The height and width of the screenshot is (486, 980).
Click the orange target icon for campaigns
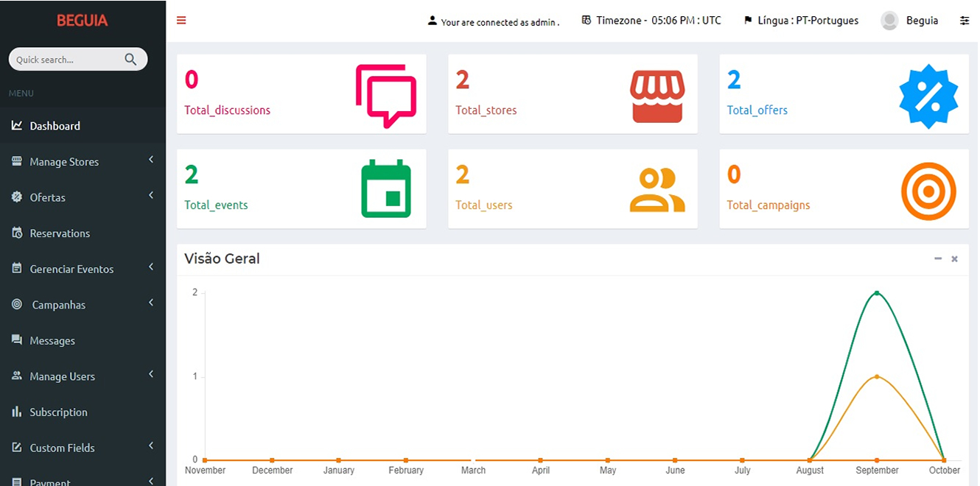point(928,191)
